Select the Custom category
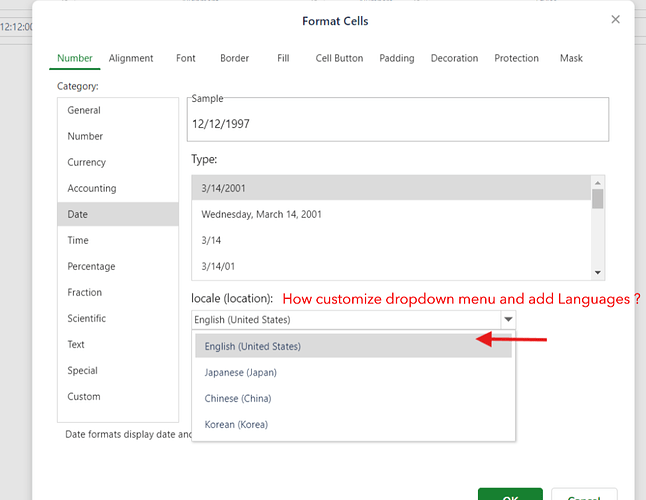The width and height of the screenshot is (646, 500). (x=118, y=396)
